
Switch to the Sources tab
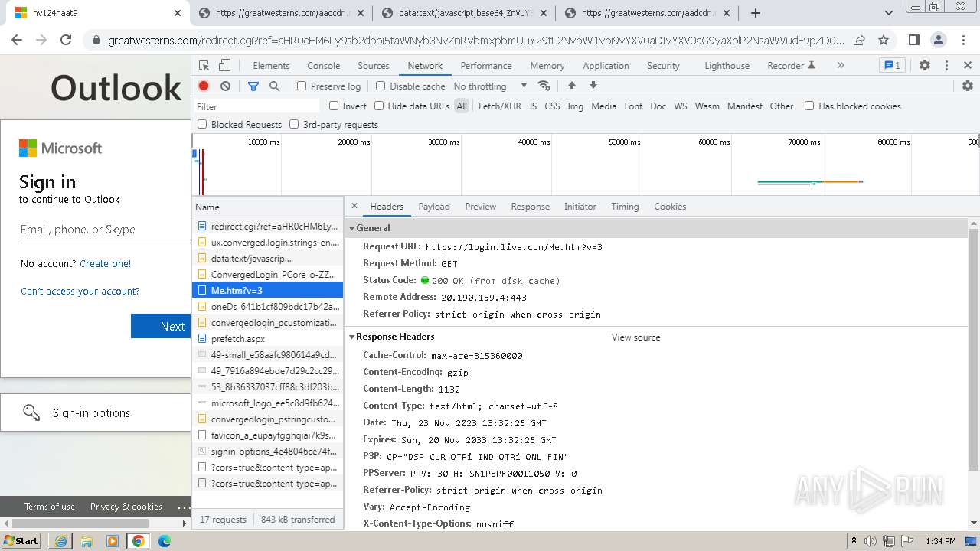tap(374, 66)
